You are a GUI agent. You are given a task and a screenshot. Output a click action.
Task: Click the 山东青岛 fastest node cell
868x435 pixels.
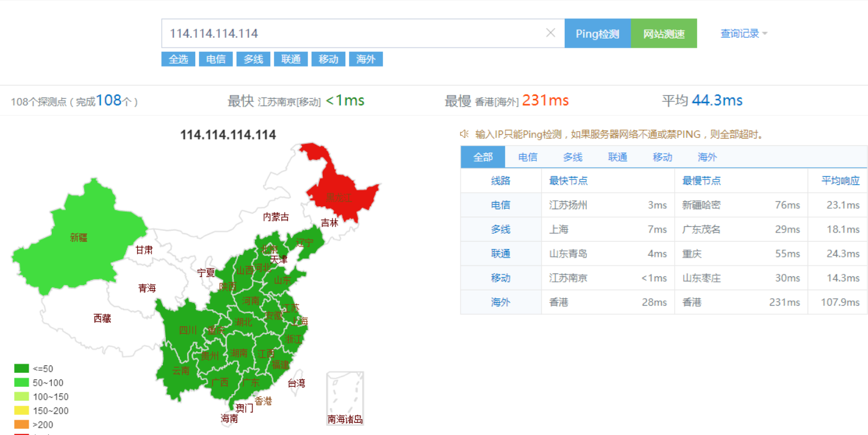point(608,254)
